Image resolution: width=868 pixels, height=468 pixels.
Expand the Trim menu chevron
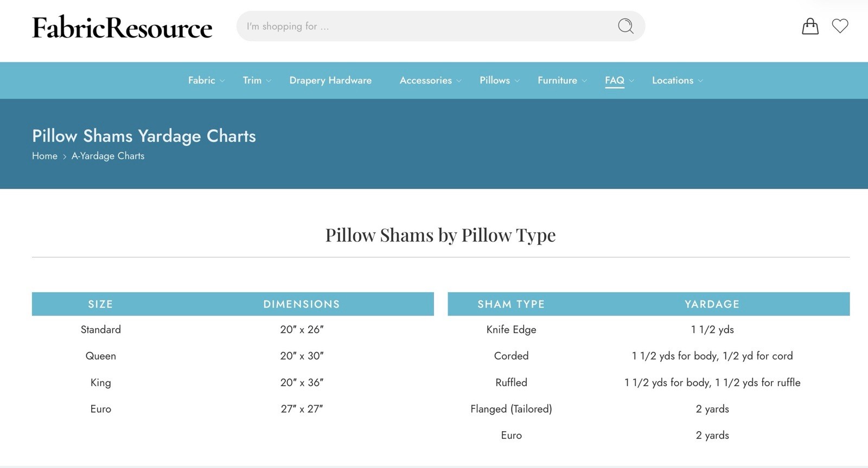coord(269,81)
